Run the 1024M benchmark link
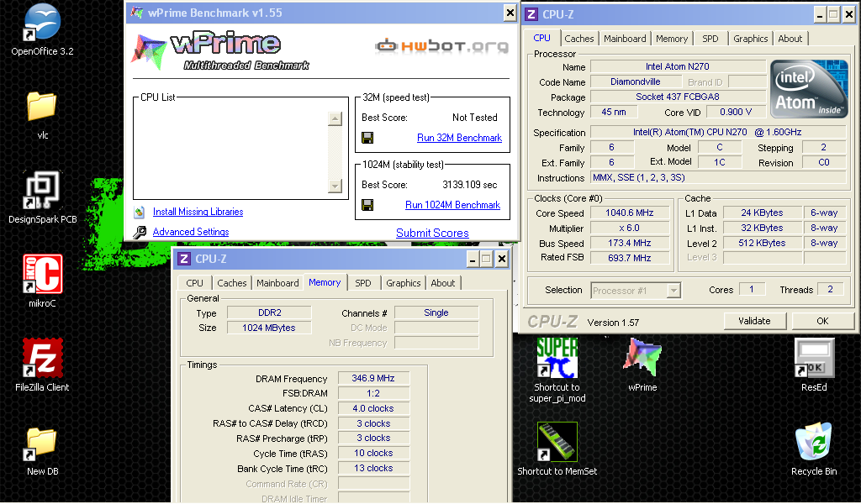Screen dimensions: 861x504 pyautogui.click(x=452, y=205)
